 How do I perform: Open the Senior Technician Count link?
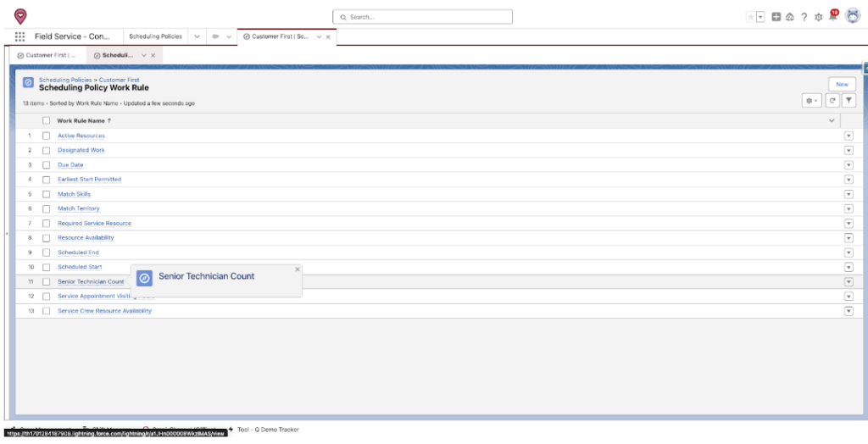[x=91, y=282]
